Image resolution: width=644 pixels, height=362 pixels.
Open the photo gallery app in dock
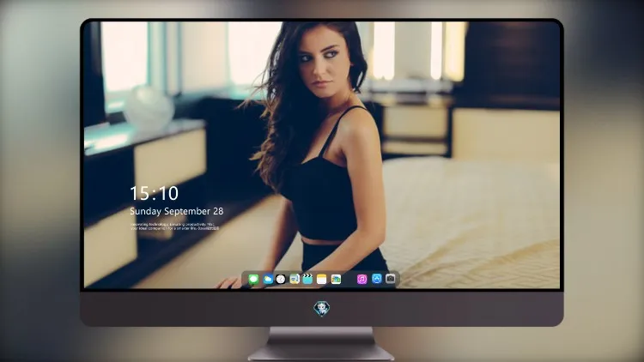coord(336,280)
